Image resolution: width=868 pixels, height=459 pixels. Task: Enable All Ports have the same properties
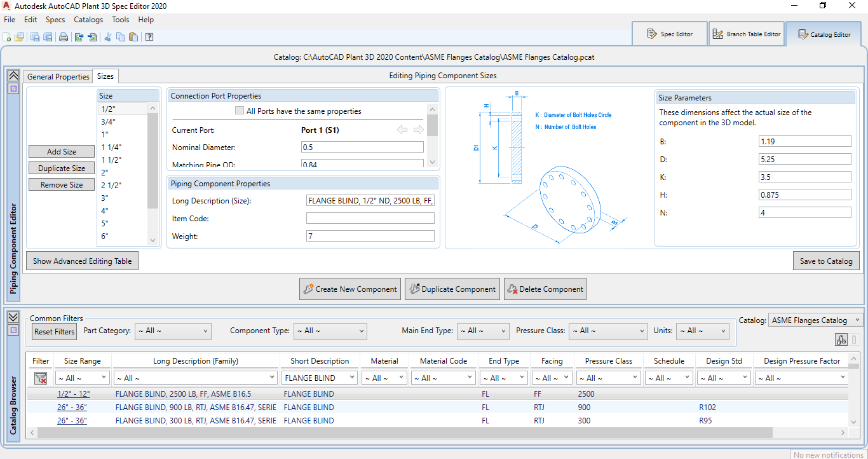tap(240, 111)
